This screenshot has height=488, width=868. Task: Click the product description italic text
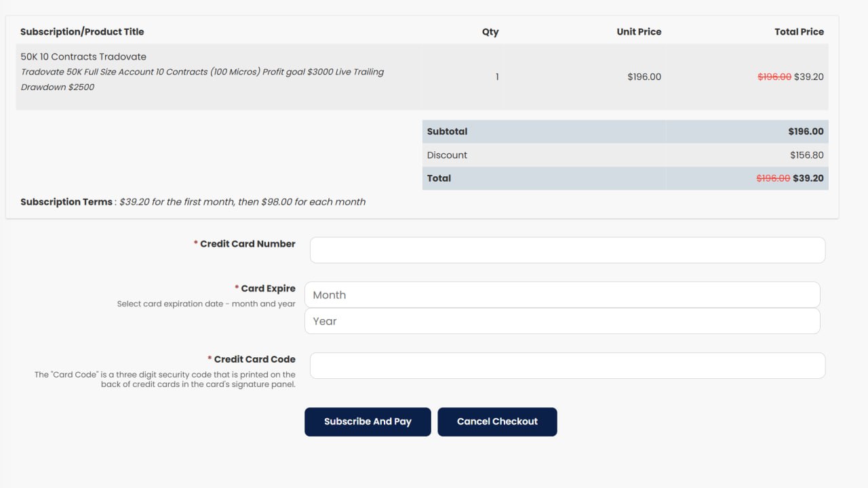pyautogui.click(x=202, y=79)
